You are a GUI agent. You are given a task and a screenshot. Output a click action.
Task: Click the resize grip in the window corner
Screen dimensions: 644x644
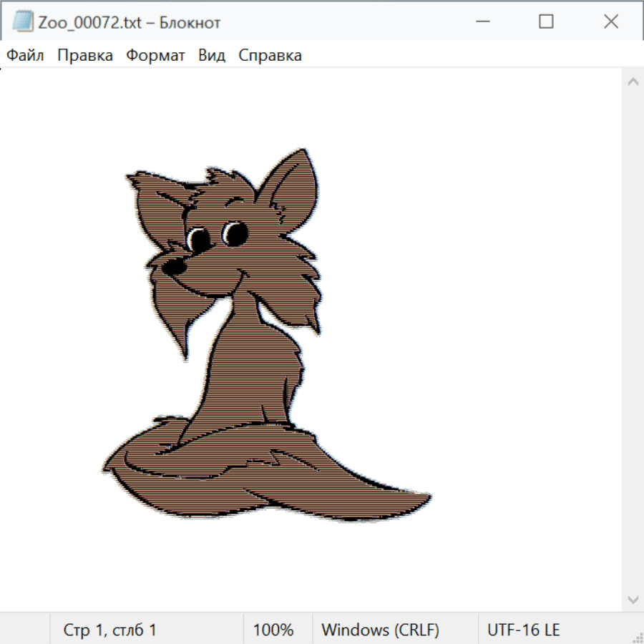tap(636, 636)
